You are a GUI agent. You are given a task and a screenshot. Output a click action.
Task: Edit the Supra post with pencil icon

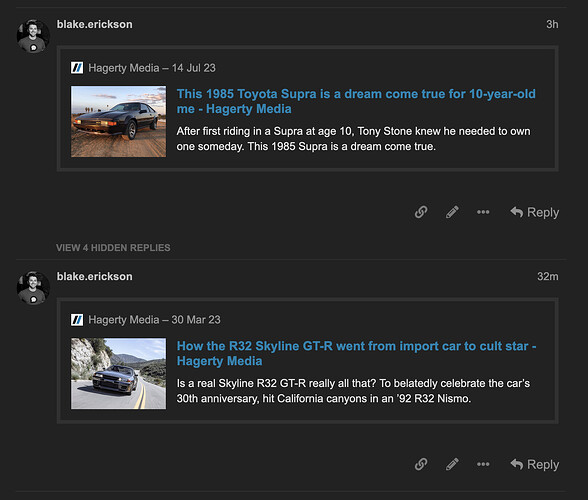pyautogui.click(x=452, y=212)
